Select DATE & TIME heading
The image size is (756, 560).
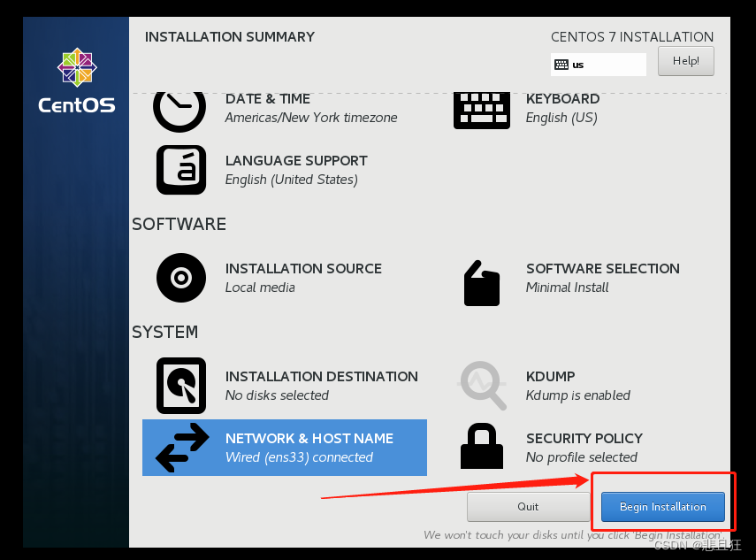[268, 99]
